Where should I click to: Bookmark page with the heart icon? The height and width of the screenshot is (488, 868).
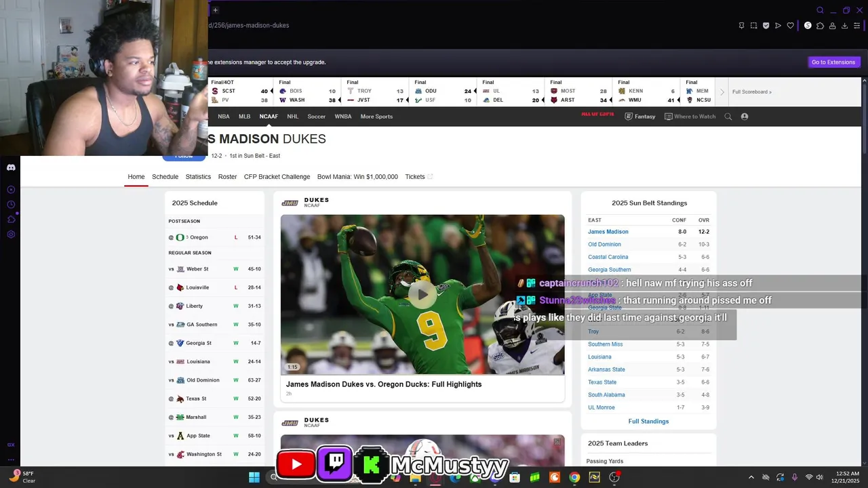pos(790,26)
